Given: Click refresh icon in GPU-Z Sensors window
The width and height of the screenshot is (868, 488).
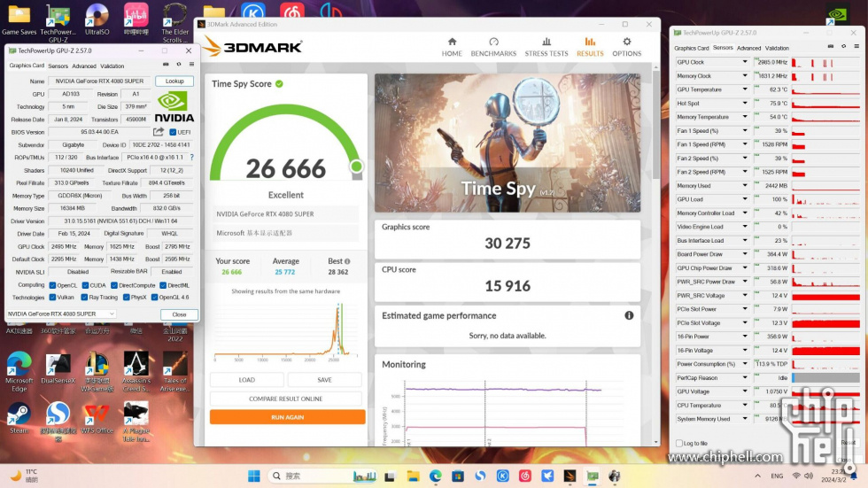Looking at the screenshot, I should pyautogui.click(x=843, y=46).
